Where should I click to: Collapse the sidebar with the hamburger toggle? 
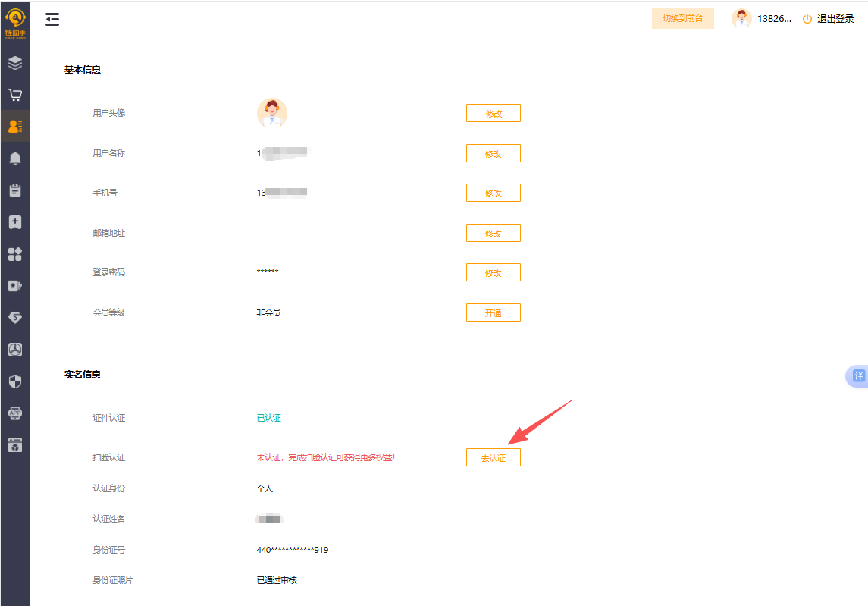click(x=52, y=20)
